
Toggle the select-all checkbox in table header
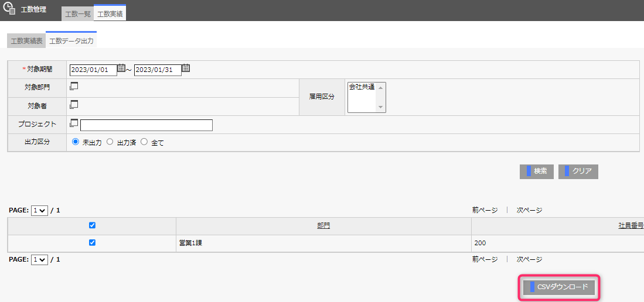[92, 225]
